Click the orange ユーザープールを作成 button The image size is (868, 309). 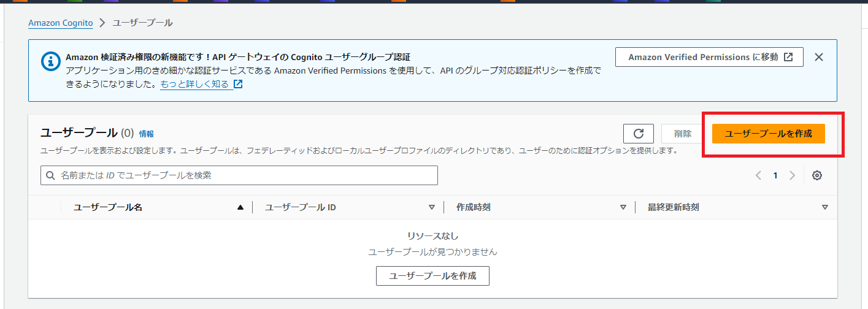768,134
